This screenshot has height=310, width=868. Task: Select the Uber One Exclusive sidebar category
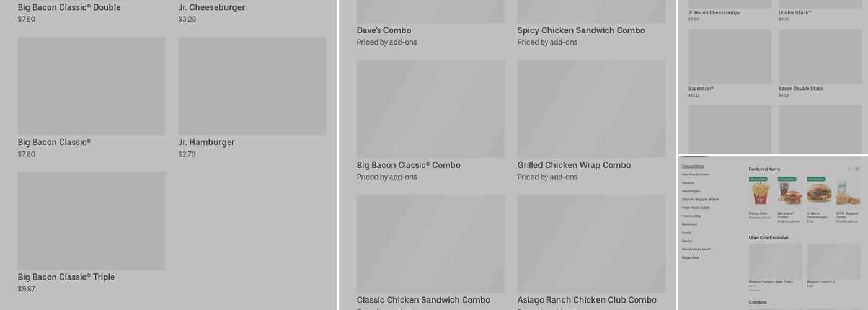[x=696, y=174]
